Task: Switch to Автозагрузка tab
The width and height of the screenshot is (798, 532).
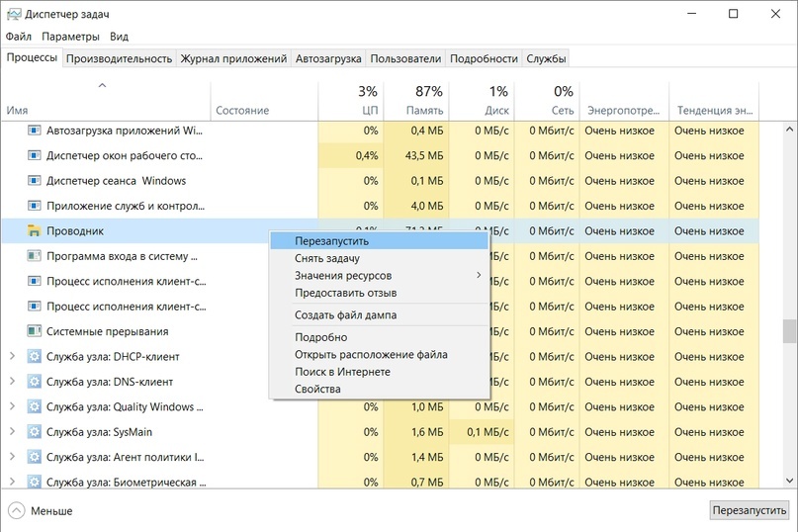Action: (x=328, y=58)
